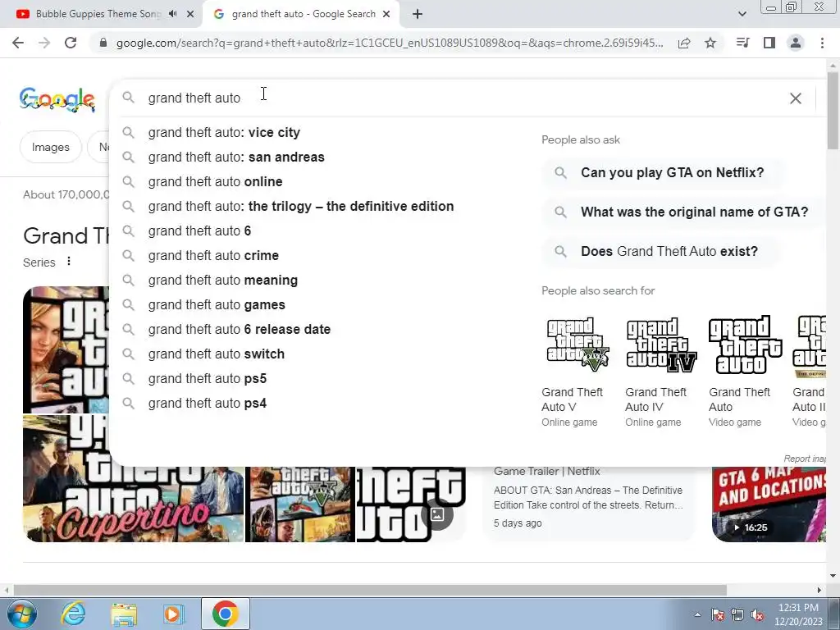This screenshot has width=840, height=630.
Task: Open Windows Media Player from taskbar
Action: click(172, 614)
